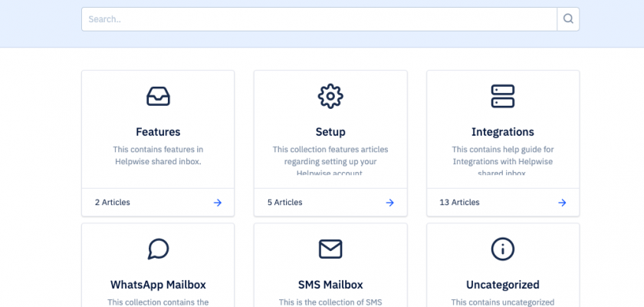The width and height of the screenshot is (644, 307).
Task: Select the 2 Articles link under Features
Action: 113,203
